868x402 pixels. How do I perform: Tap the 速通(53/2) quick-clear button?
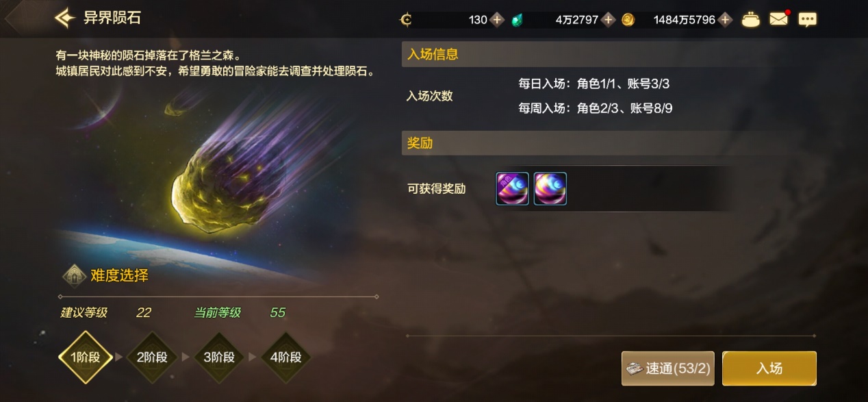[x=668, y=368]
